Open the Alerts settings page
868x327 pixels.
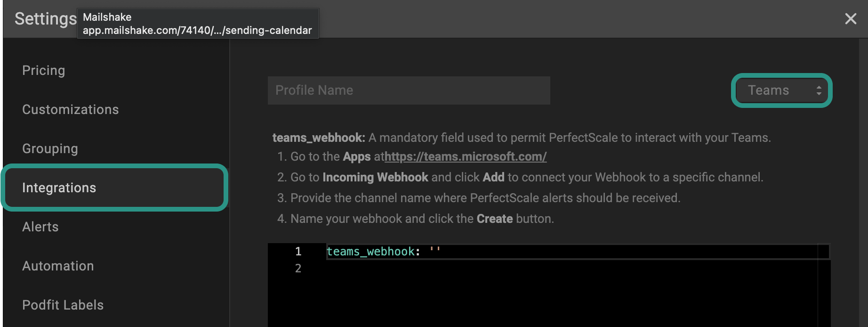(40, 227)
